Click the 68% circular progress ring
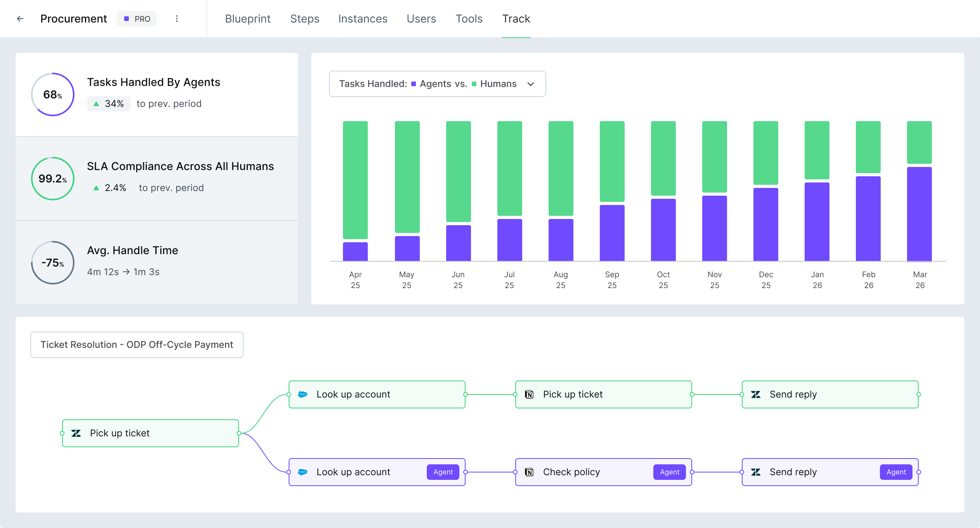 [x=53, y=94]
